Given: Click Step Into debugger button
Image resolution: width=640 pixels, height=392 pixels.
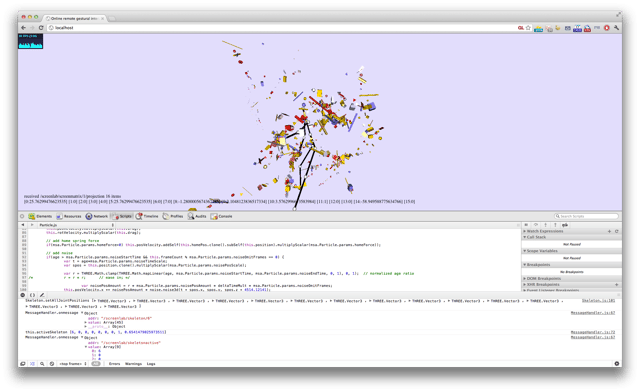Looking at the screenshot, I should (545, 225).
